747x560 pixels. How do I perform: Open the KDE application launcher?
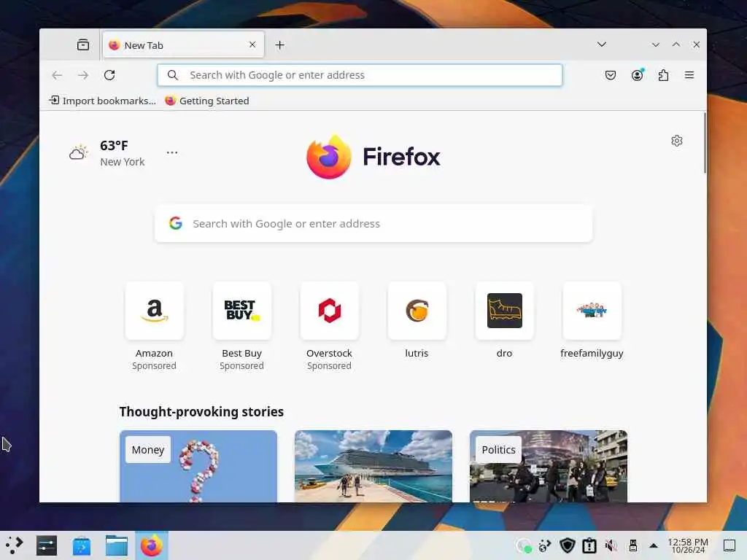[x=14, y=545]
